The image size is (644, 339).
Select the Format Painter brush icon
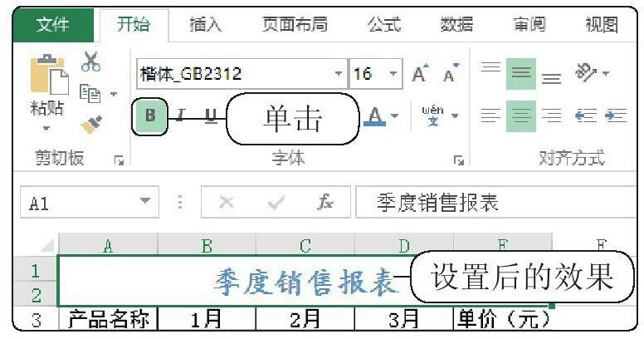(x=90, y=124)
